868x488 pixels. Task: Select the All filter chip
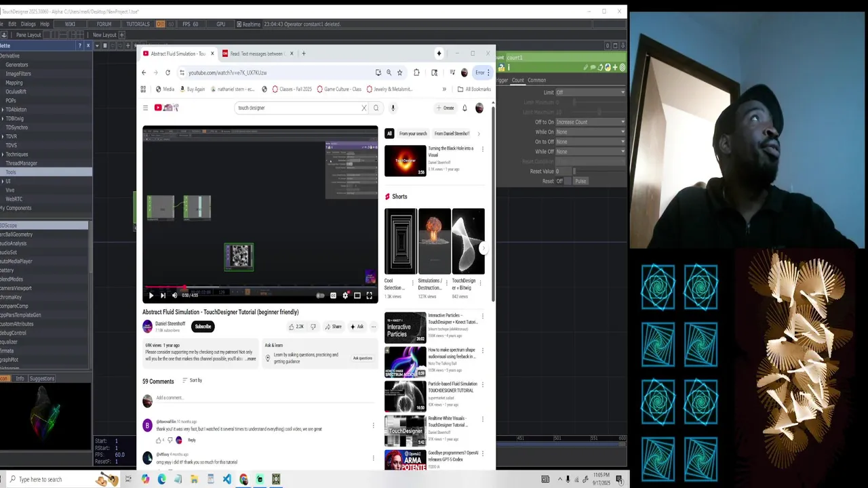pos(389,134)
